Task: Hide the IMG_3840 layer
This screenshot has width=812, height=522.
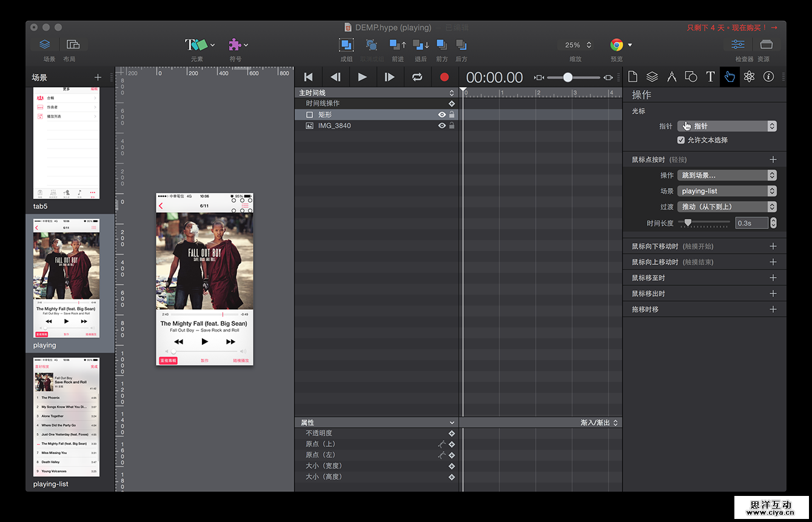Action: 442,125
